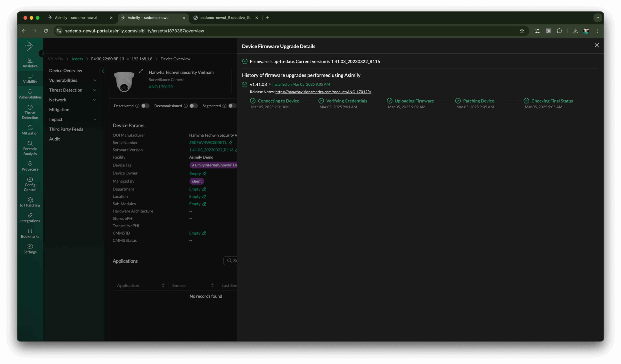
Task: Open Forensic Analysis module
Action: (30, 148)
